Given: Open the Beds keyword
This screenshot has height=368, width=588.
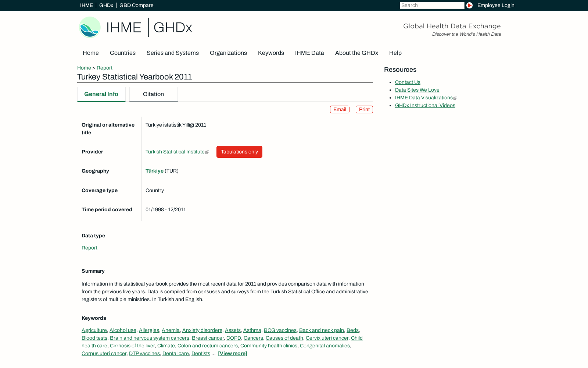Looking at the screenshot, I should pyautogui.click(x=352, y=330).
